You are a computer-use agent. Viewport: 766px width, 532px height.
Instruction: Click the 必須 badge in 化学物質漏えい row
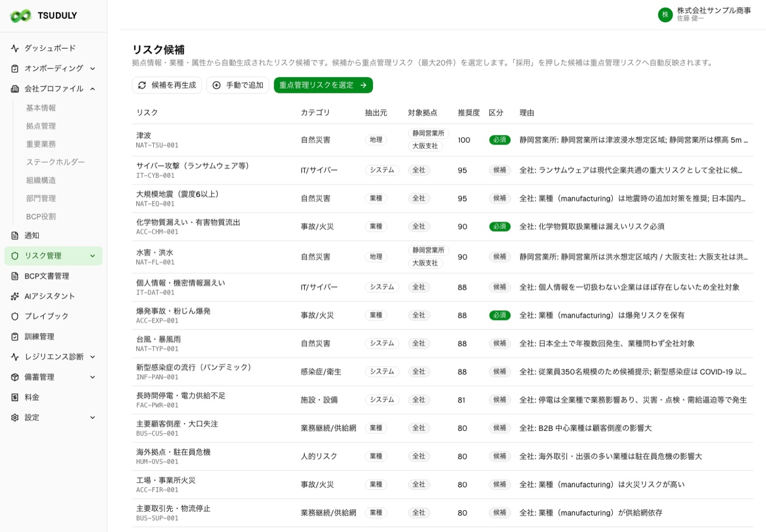click(500, 227)
